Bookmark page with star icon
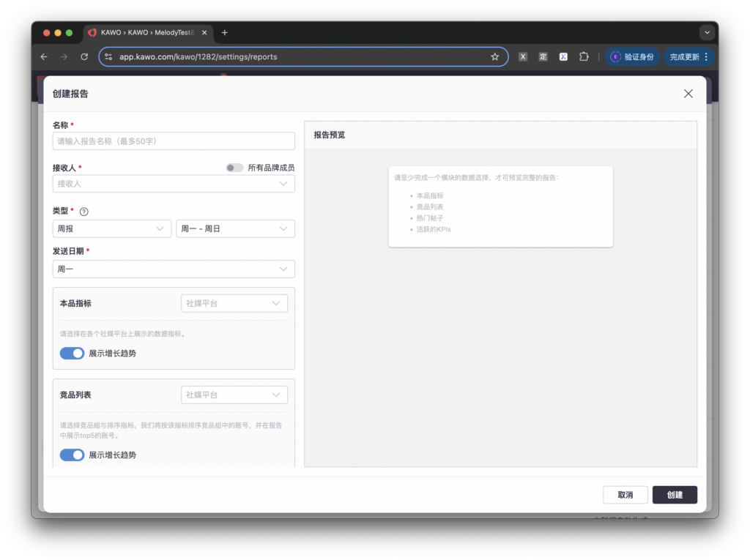750x560 pixels. [494, 57]
